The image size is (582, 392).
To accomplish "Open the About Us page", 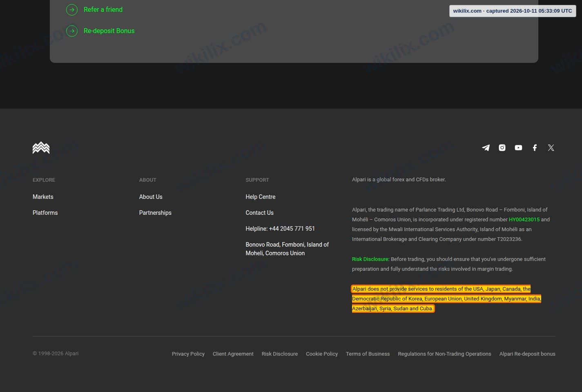I will tap(151, 197).
